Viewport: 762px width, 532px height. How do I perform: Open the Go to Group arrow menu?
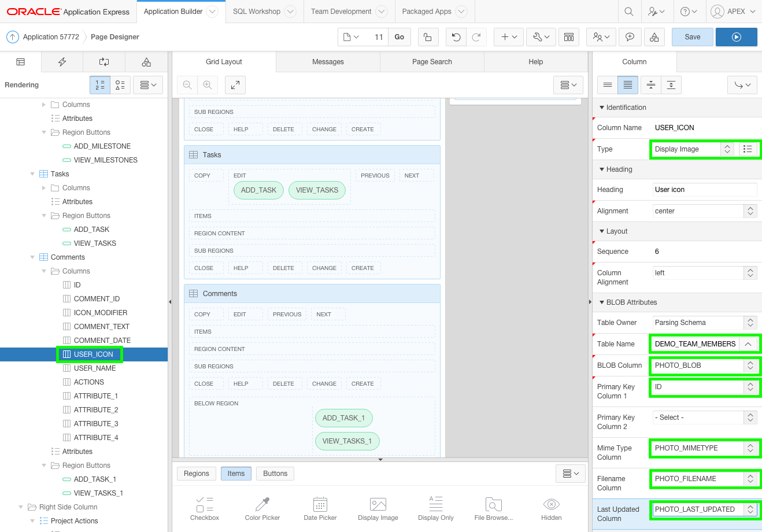(742, 85)
